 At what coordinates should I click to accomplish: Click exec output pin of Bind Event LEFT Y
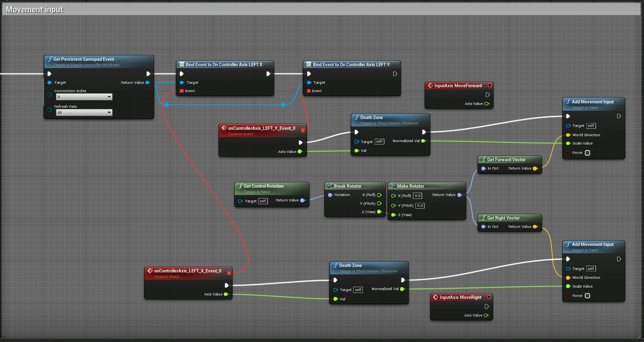(x=395, y=74)
